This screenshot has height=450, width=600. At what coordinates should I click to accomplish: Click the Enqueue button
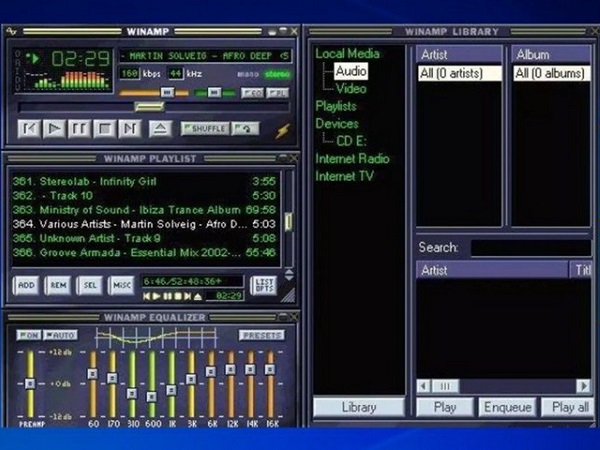coord(507,408)
